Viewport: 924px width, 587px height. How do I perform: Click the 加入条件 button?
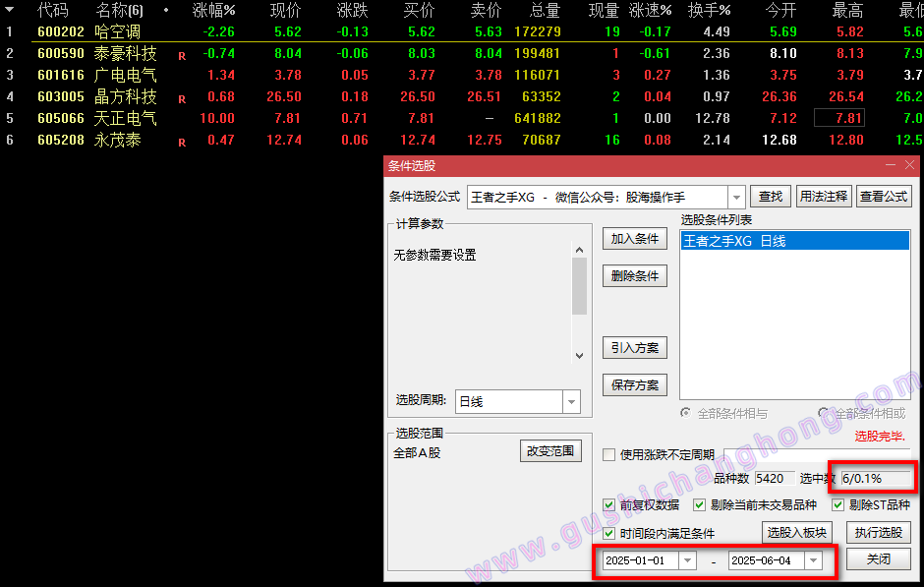[x=635, y=239]
